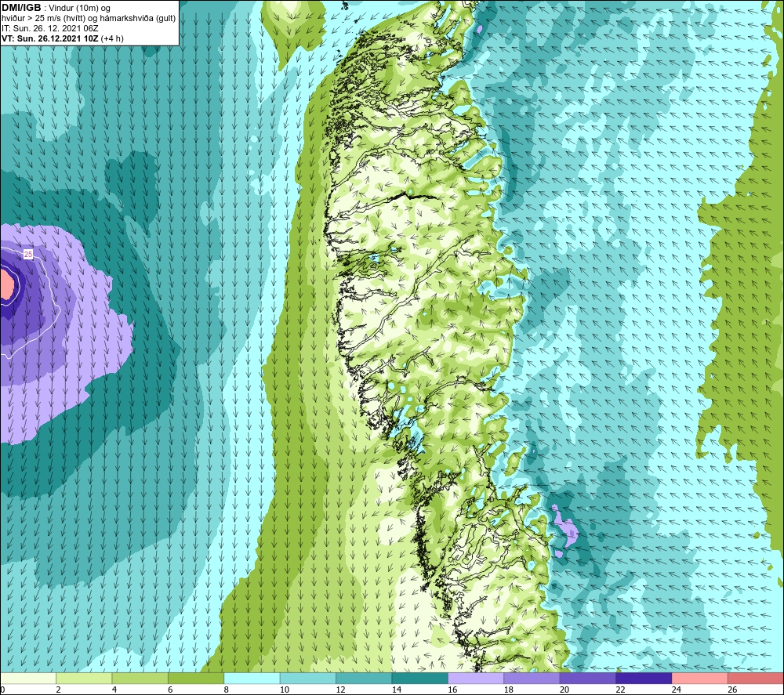Click the 22-24 m/s dark indigo legend swatch
784x695 pixels.
click(x=644, y=679)
